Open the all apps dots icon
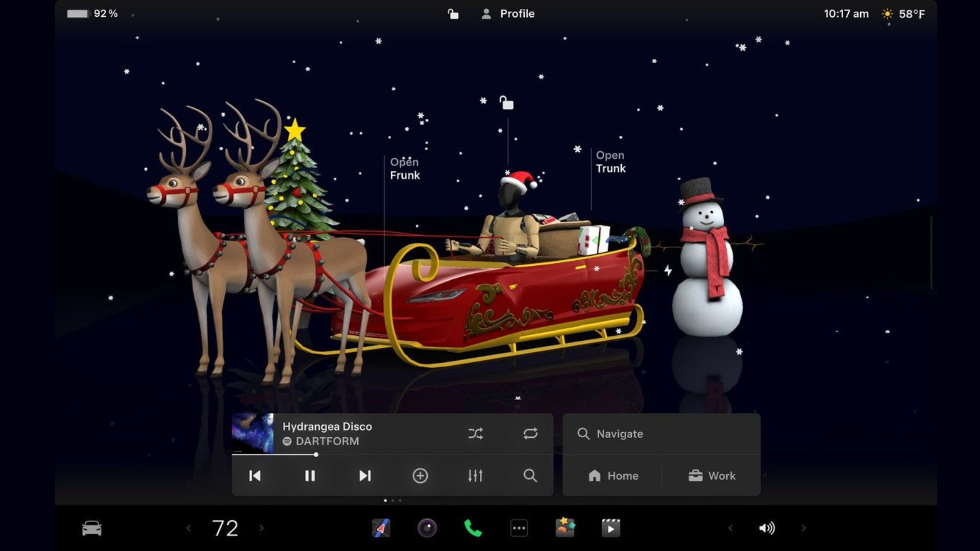Viewport: 980px width, 551px height. tap(519, 529)
